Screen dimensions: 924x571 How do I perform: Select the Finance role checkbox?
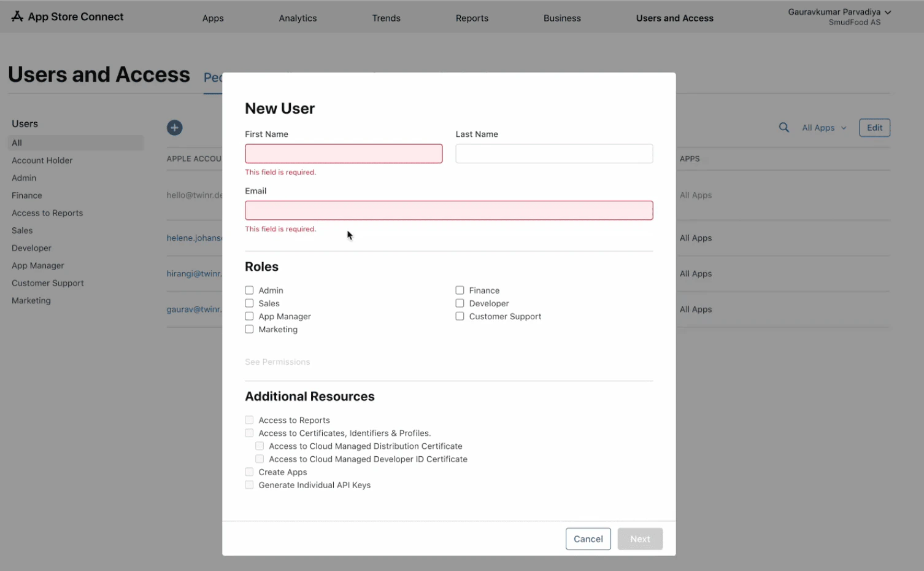pos(460,290)
